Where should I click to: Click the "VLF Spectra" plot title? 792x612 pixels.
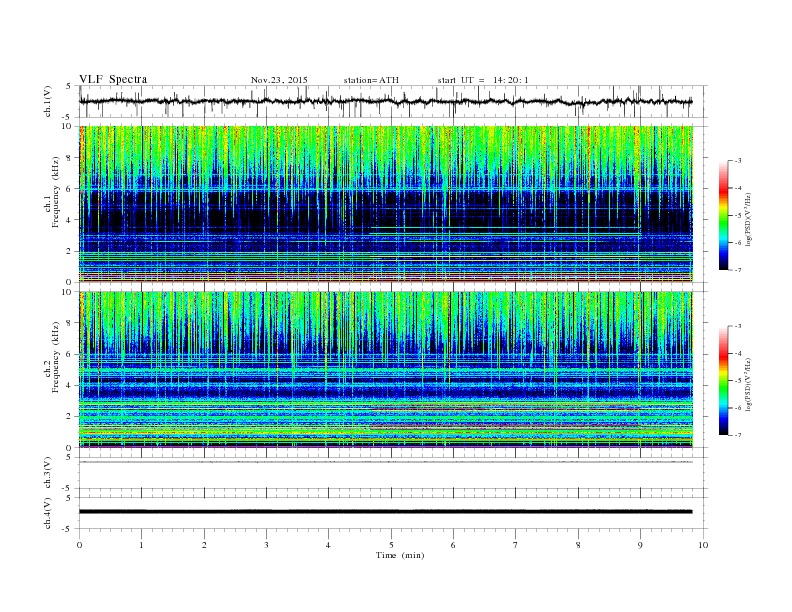113,79
